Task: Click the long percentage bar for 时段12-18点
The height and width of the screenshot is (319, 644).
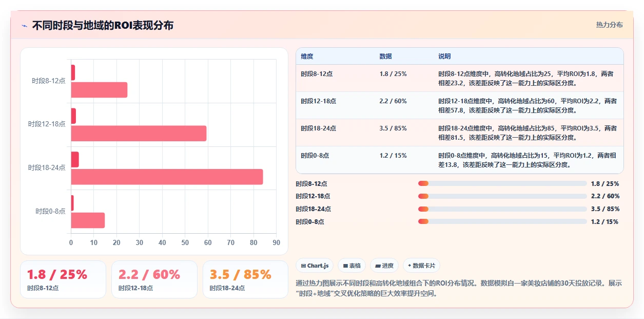Action: coord(139,133)
